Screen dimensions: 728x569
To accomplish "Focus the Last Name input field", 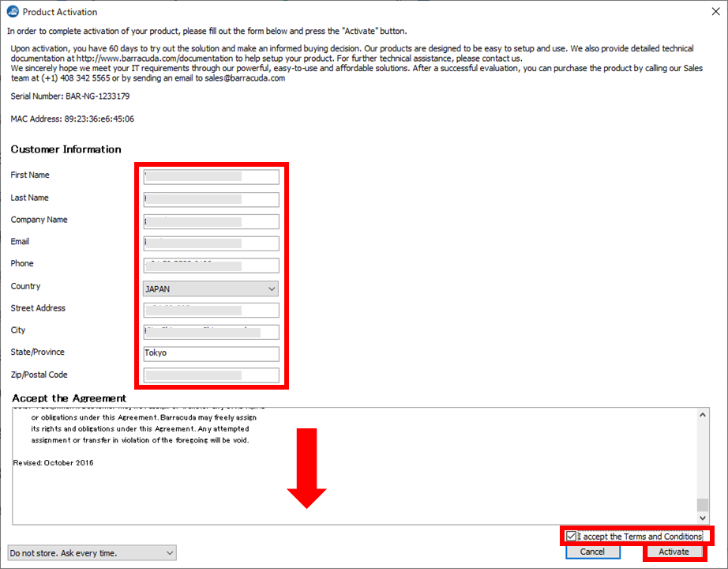I will [x=212, y=199].
